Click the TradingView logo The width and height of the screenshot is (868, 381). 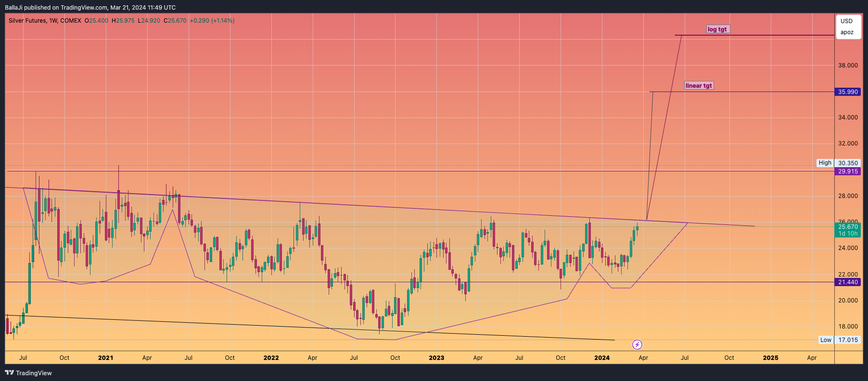[x=28, y=373]
